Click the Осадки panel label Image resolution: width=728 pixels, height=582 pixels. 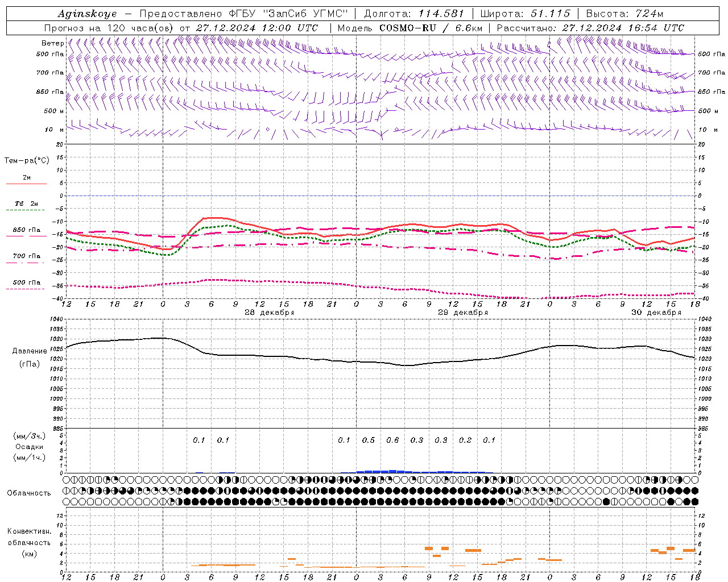tap(30, 447)
